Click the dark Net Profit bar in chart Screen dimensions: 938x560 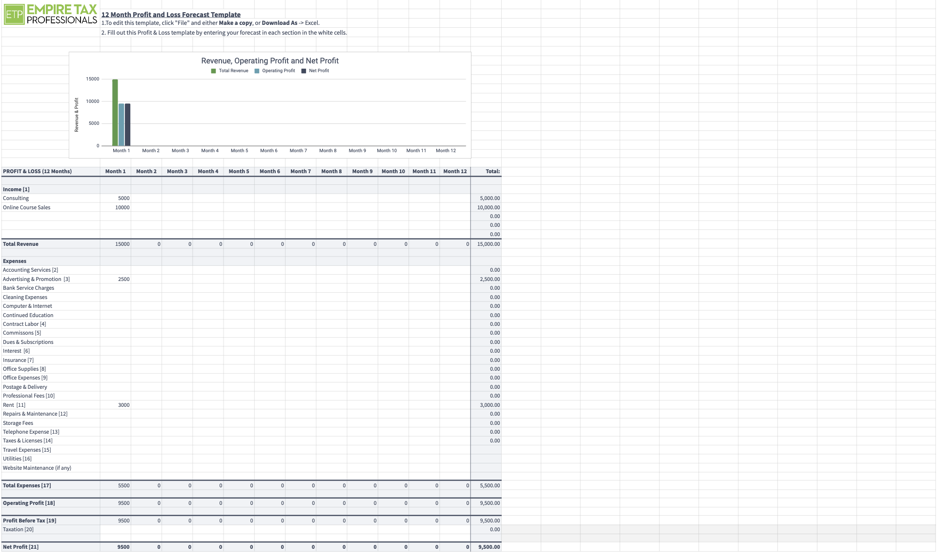(x=126, y=123)
